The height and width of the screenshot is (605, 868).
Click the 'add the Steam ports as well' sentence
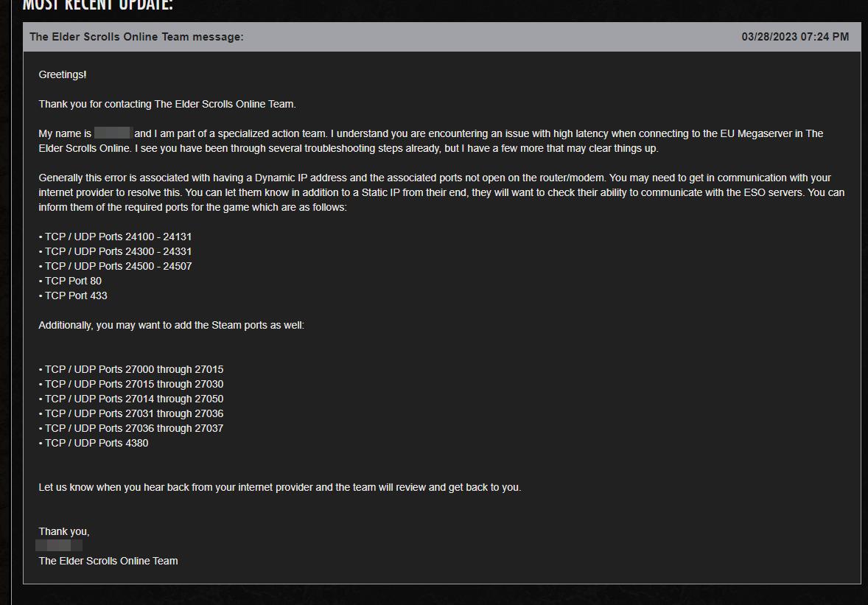(172, 326)
